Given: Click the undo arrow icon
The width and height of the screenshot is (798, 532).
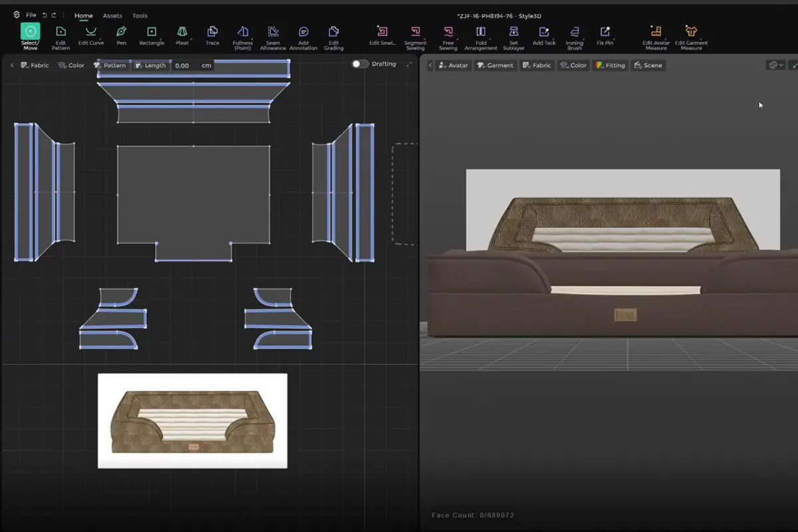Looking at the screenshot, I should (45, 15).
